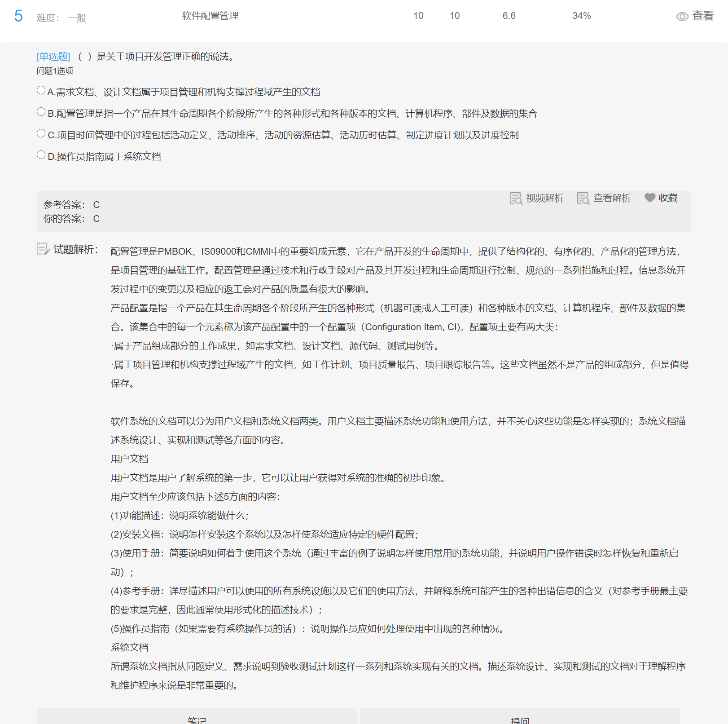Switch to the 笔记 tab
The image size is (728, 724).
(197, 717)
